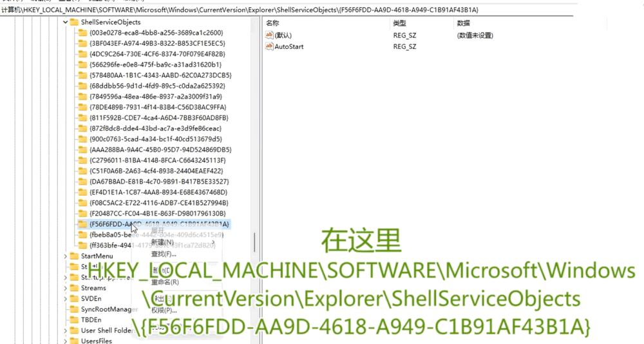Select the key starting with {ff363bfe
644x344 pixels.
tap(153, 245)
